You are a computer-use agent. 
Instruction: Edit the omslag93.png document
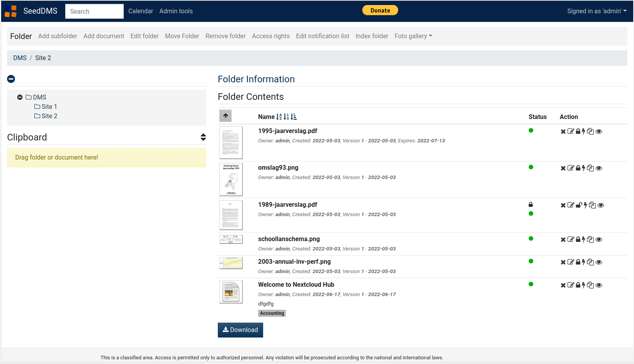[570, 168]
